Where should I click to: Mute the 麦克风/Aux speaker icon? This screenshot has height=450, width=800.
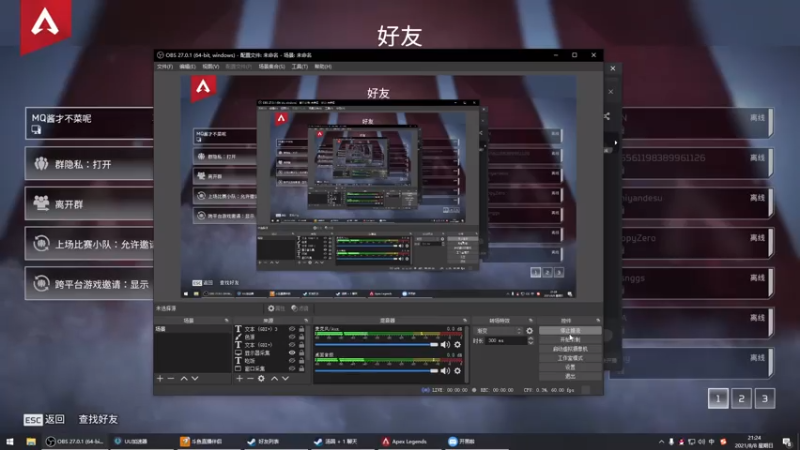[445, 345]
